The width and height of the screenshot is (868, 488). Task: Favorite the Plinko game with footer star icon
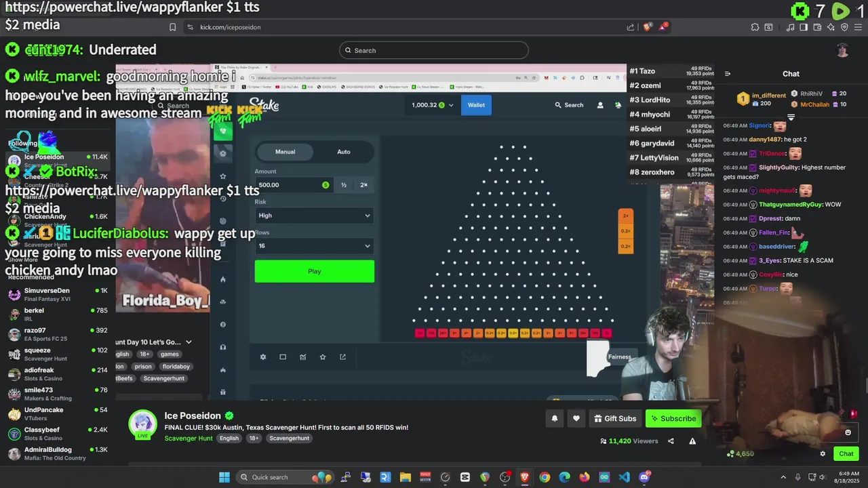(x=323, y=357)
